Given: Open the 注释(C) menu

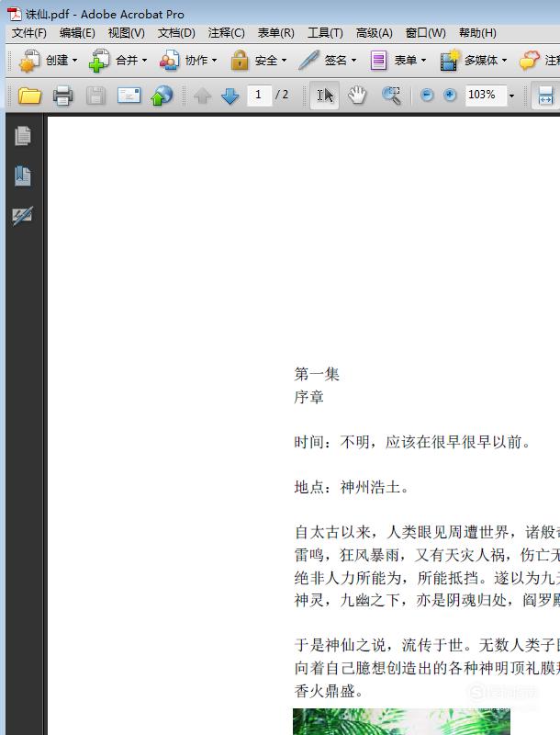Looking at the screenshot, I should (226, 33).
